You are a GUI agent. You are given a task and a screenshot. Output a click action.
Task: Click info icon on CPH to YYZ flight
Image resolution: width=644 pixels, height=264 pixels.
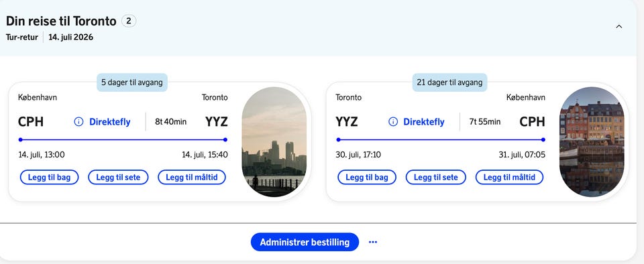(79, 122)
